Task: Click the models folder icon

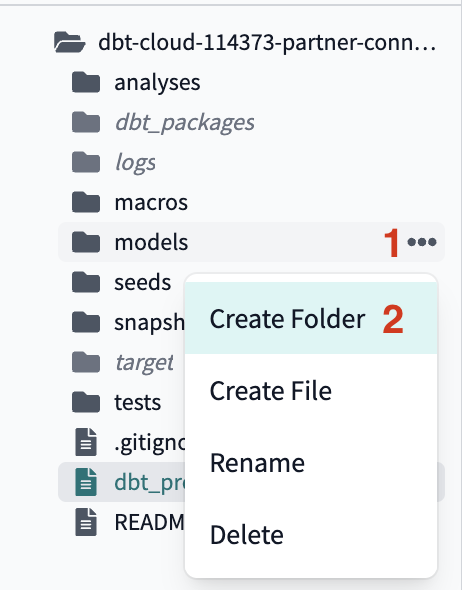Action: pyautogui.click(x=86, y=242)
